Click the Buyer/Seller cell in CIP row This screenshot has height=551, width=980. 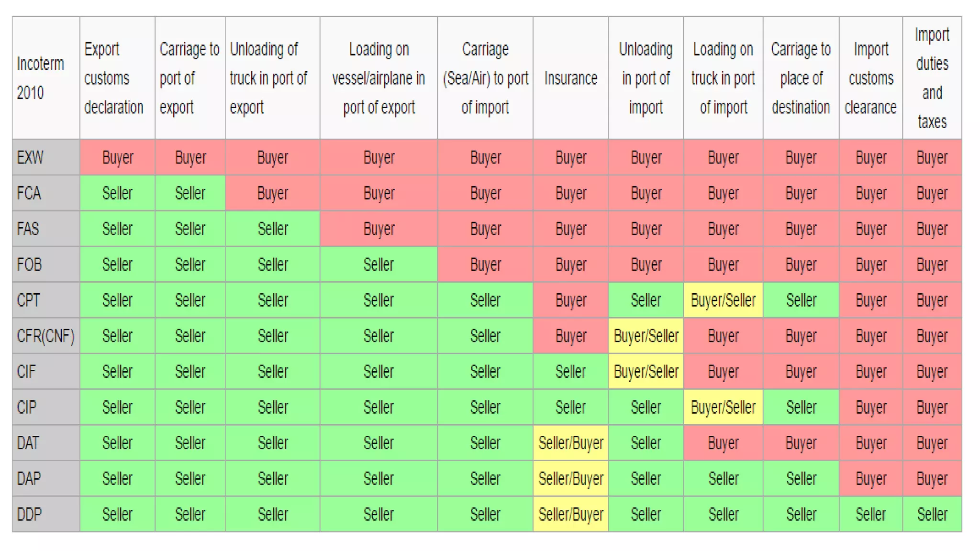point(723,407)
